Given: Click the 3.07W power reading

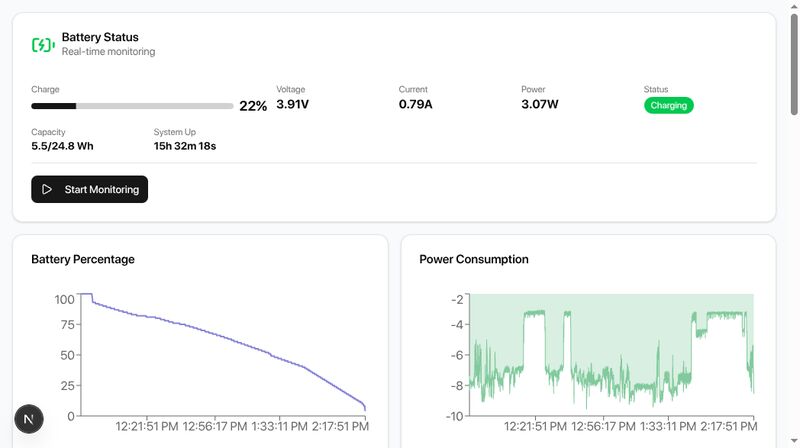Looking at the screenshot, I should click(539, 104).
